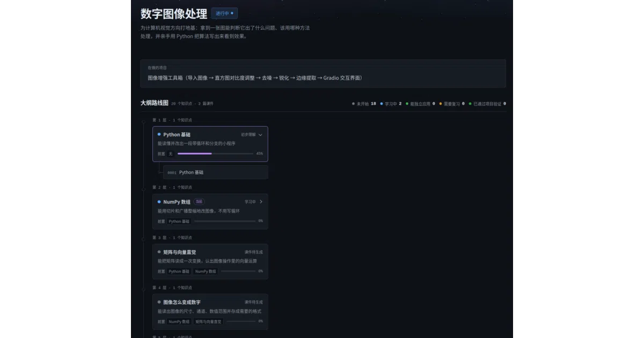Viewport: 644px width, 338px height.
Task: Click Python 基础 prerequisite tag in 矩阵与向量直觉 card
Action: pos(179,271)
